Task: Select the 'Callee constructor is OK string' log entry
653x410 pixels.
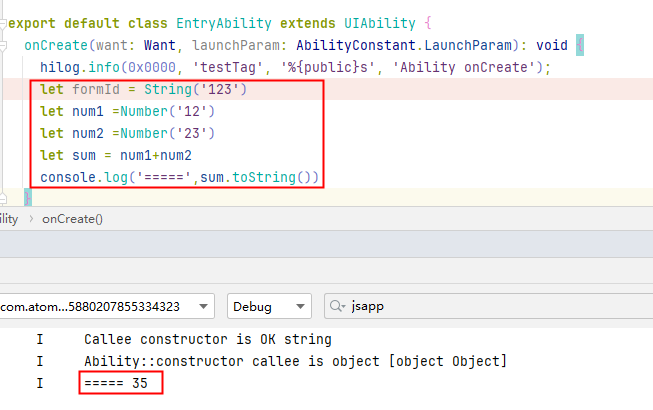Action: tap(207, 339)
